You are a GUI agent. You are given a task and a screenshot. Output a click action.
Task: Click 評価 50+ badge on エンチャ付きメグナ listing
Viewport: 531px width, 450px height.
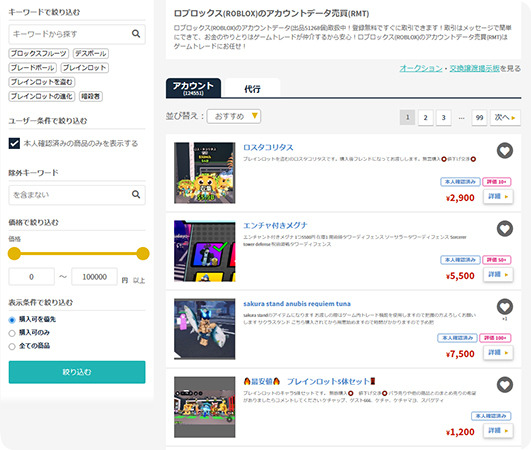(496, 260)
